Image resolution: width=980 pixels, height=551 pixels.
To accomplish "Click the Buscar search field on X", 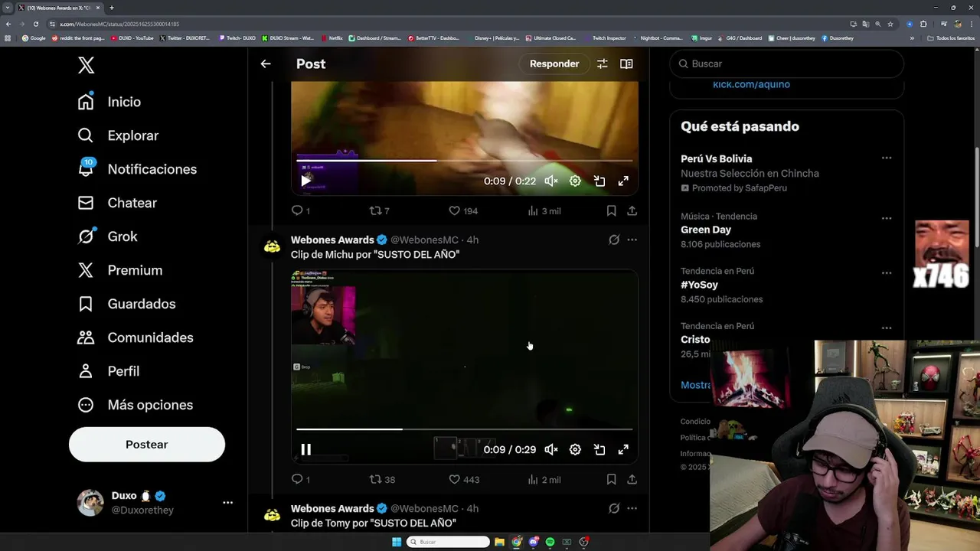I will pos(787,64).
